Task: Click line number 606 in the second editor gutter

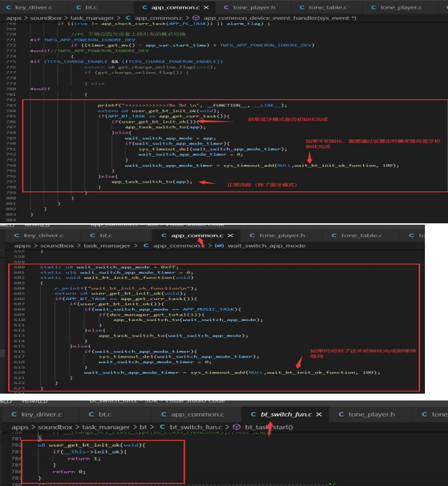Action: pyautogui.click(x=19, y=299)
